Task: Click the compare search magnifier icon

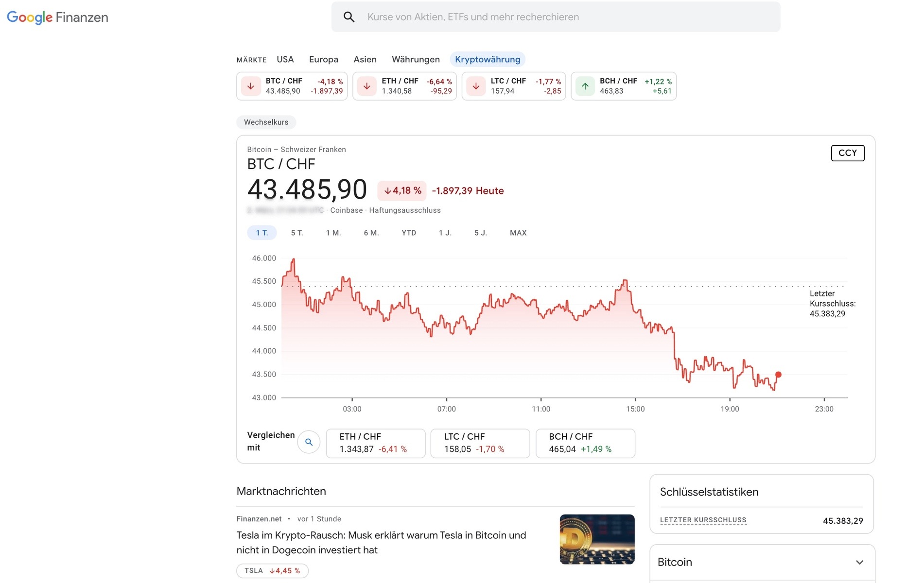Action: [309, 442]
